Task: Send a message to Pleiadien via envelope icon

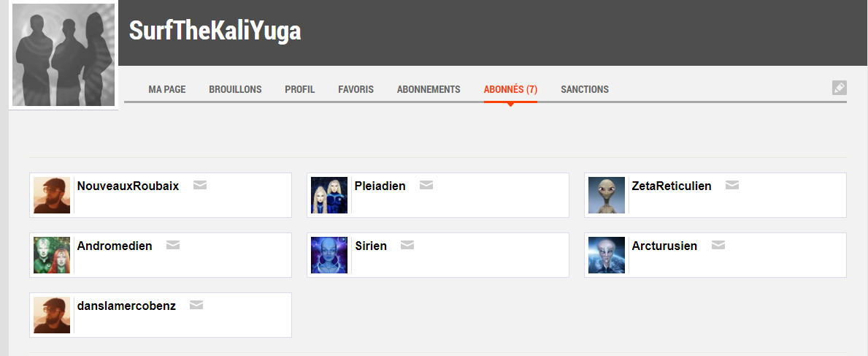Action: [x=426, y=186]
